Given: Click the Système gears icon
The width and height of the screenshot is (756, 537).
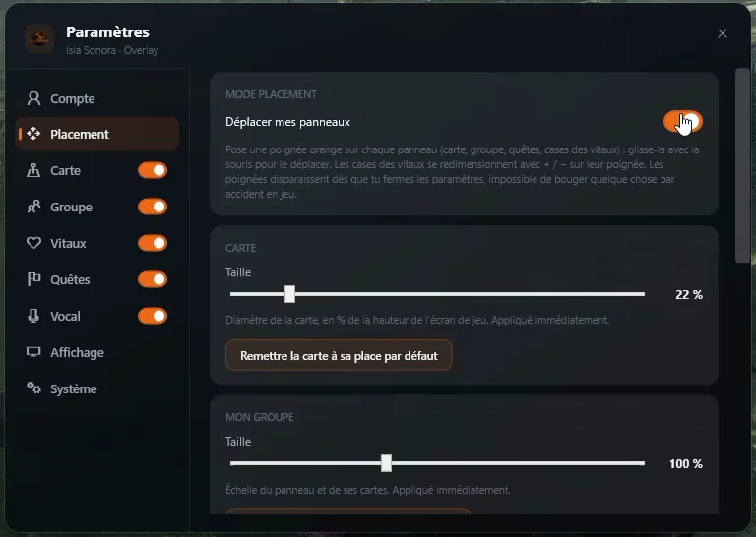Looking at the screenshot, I should [x=33, y=388].
